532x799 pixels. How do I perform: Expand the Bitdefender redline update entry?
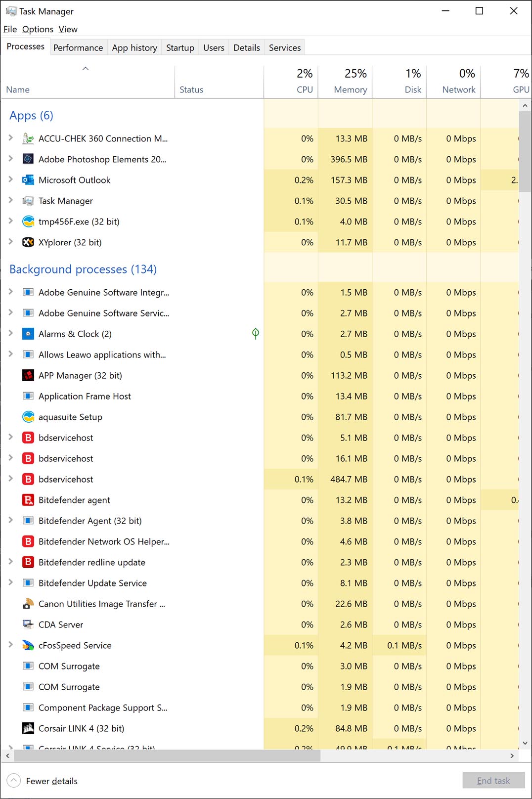(x=10, y=562)
